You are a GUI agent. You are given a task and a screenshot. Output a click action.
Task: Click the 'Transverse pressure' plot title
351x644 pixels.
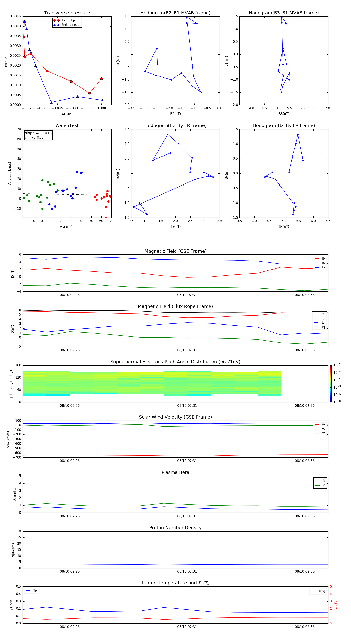click(x=67, y=13)
